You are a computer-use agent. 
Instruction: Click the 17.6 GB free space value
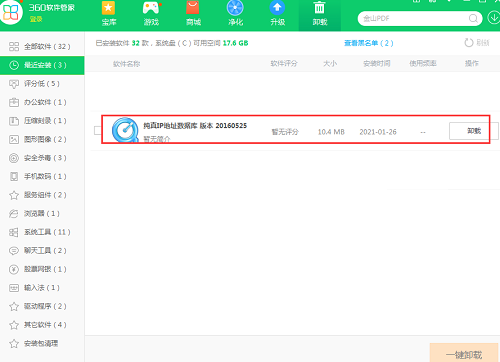pyautogui.click(x=235, y=43)
